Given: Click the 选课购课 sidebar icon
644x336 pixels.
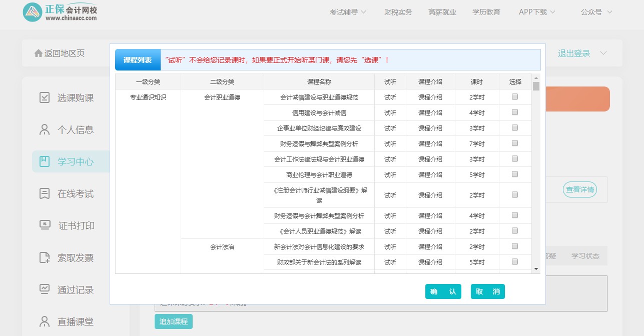Looking at the screenshot, I should pos(45,98).
